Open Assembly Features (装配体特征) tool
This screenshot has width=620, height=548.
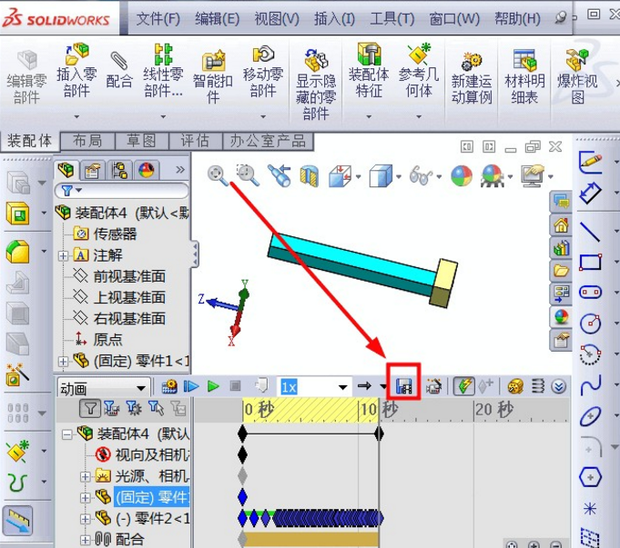[x=369, y=70]
